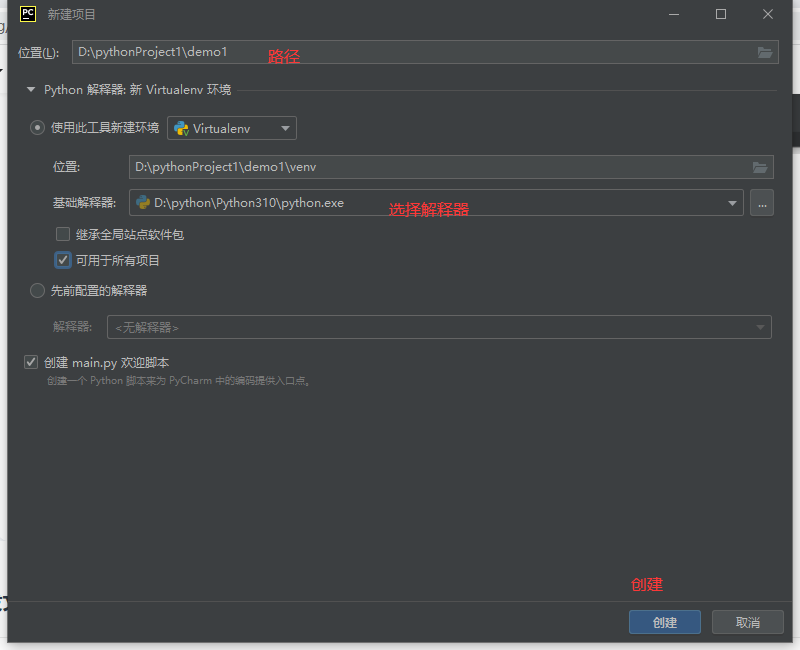This screenshot has width=800, height=650.
Task: Browse for the venv location folder
Action: click(x=760, y=167)
